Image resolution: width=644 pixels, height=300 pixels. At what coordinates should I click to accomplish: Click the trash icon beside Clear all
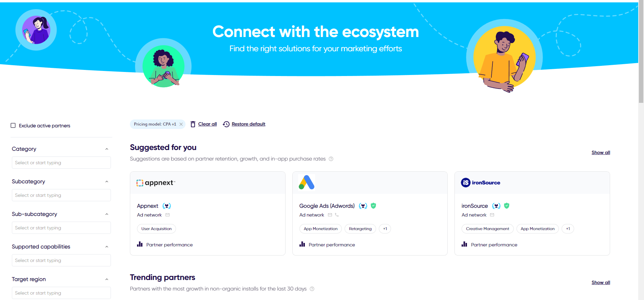tap(193, 124)
